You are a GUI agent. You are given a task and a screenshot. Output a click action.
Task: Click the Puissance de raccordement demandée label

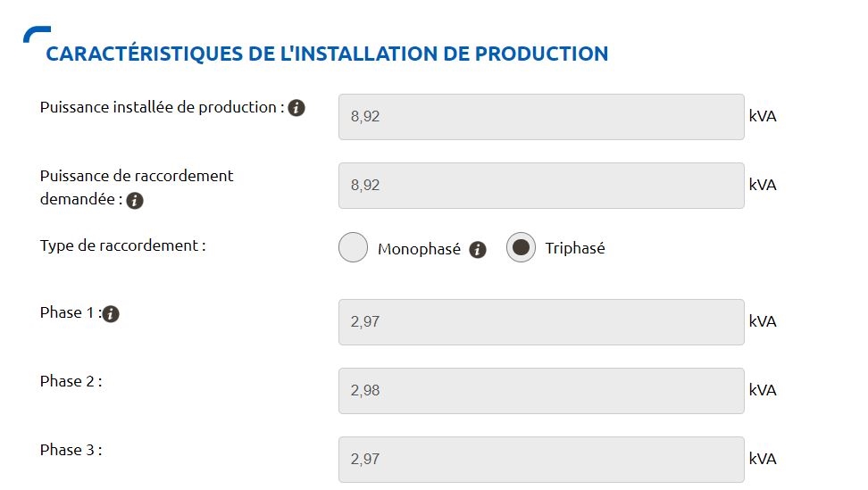[x=136, y=176]
